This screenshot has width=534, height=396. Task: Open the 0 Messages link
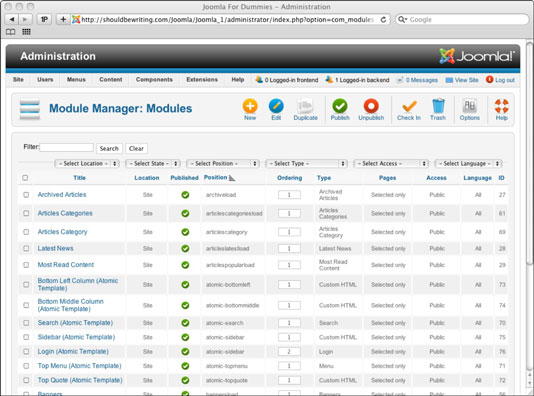click(x=418, y=80)
